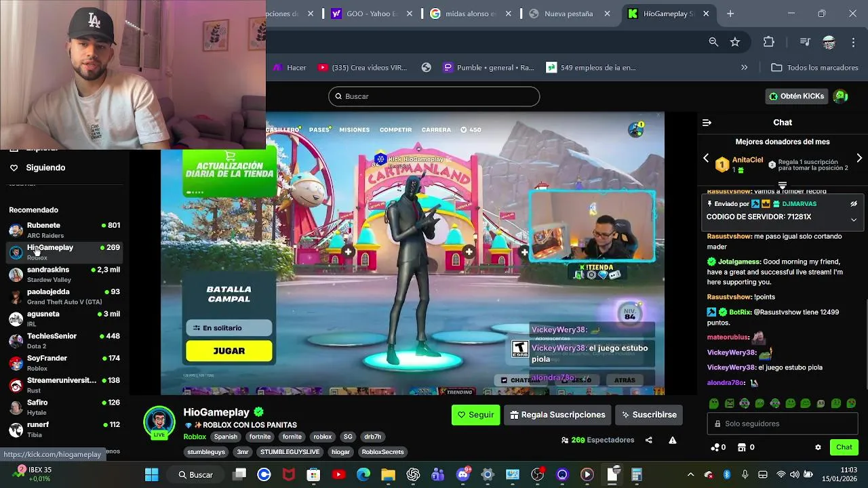Click the Suscribirse button
868x488 pixels.
[648, 415]
